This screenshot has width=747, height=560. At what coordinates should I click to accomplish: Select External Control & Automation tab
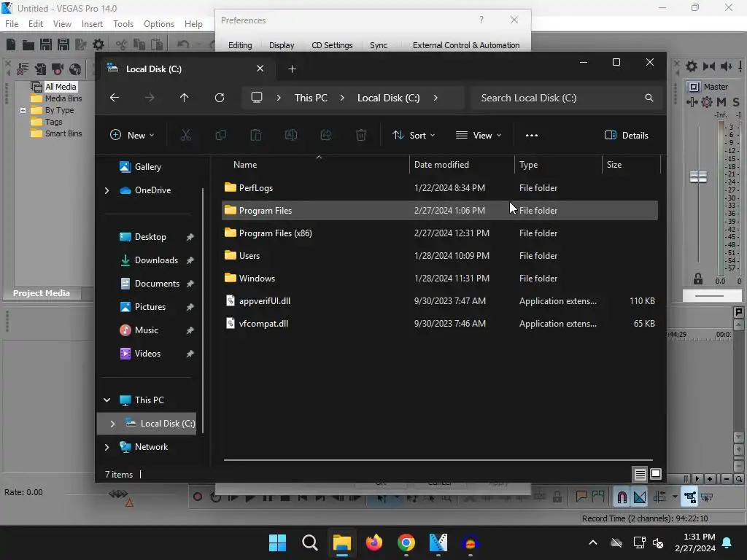pos(466,45)
